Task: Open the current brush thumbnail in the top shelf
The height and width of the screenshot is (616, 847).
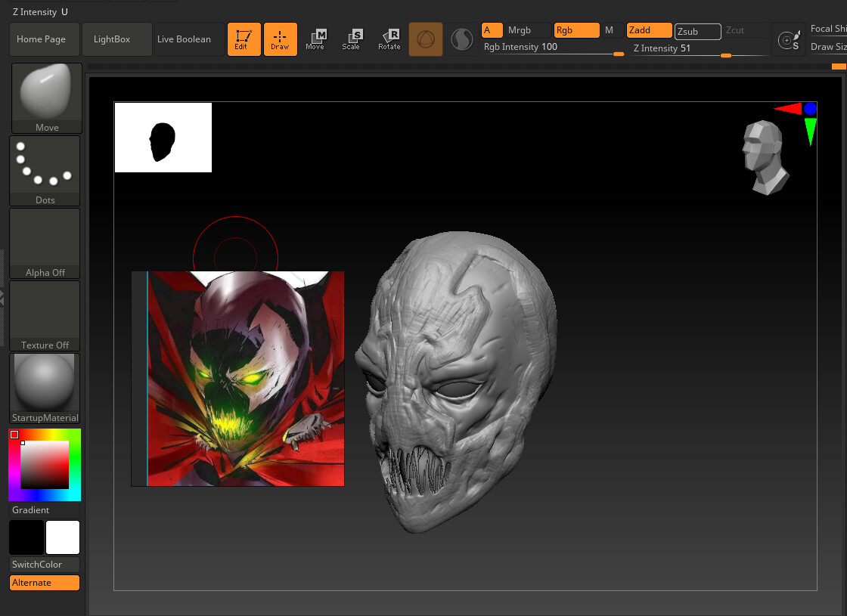Action: coord(425,39)
